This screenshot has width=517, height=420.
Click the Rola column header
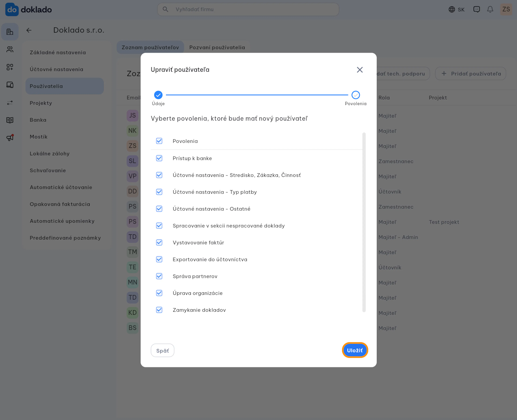pyautogui.click(x=384, y=98)
